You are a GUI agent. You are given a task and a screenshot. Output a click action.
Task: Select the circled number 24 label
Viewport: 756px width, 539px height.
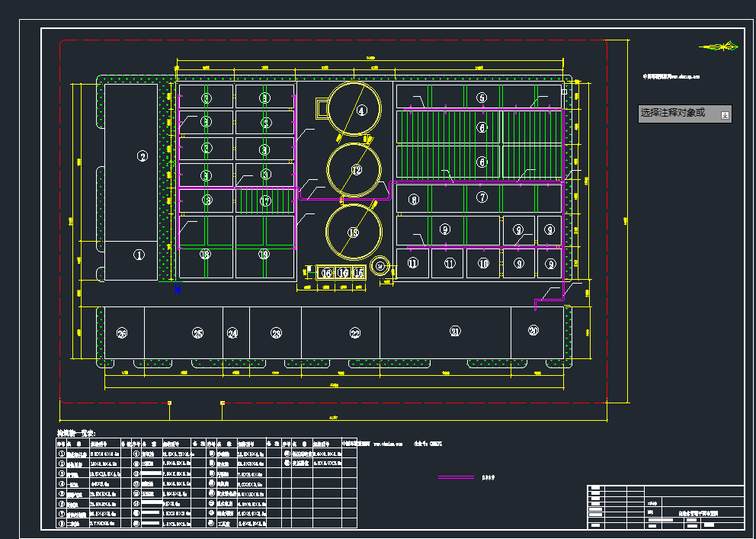(x=233, y=333)
